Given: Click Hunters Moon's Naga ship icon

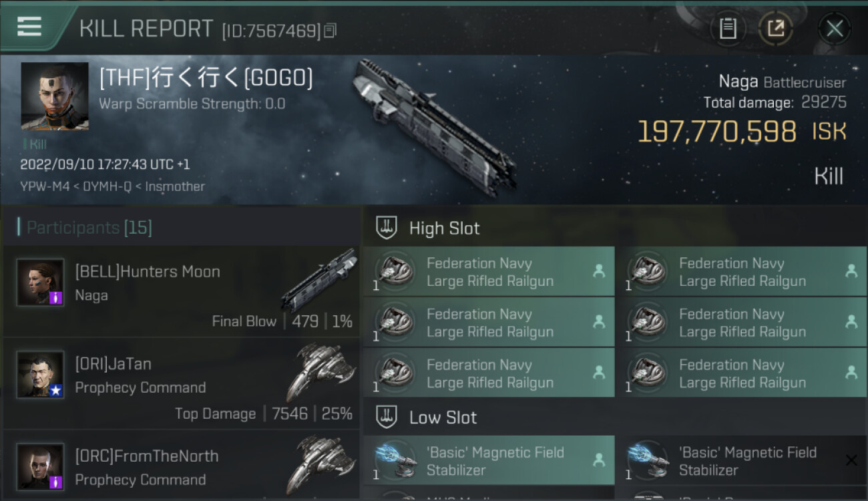Looking at the screenshot, I should point(319,281).
